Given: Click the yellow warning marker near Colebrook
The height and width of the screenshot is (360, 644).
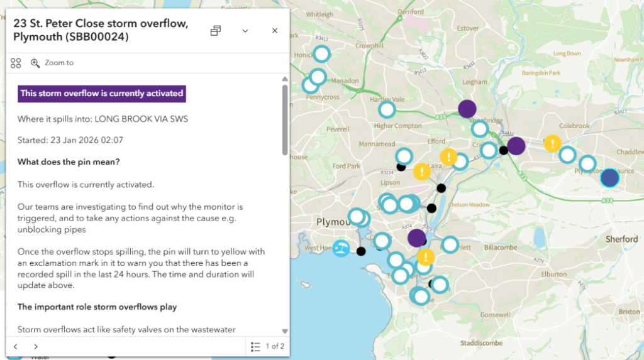Looking at the screenshot, I should (x=552, y=144).
